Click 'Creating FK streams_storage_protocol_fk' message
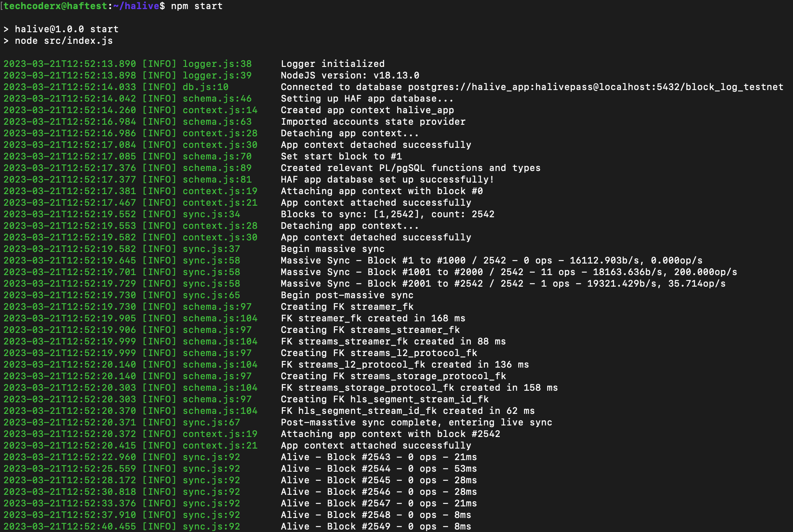Viewport: 793px width, 532px height. click(394, 376)
